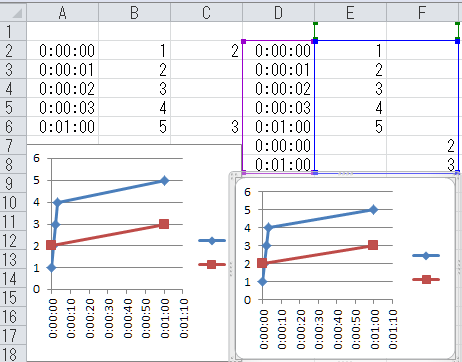
Task: Click the value axis label 6 in right chart
Action: (247, 192)
